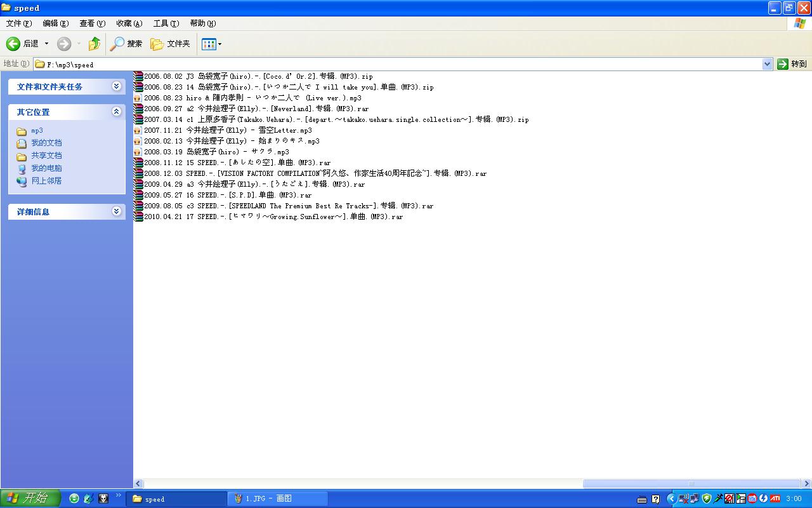Expand the 详细信息 panel
Viewport: 812px width, 508px height.
[117, 211]
